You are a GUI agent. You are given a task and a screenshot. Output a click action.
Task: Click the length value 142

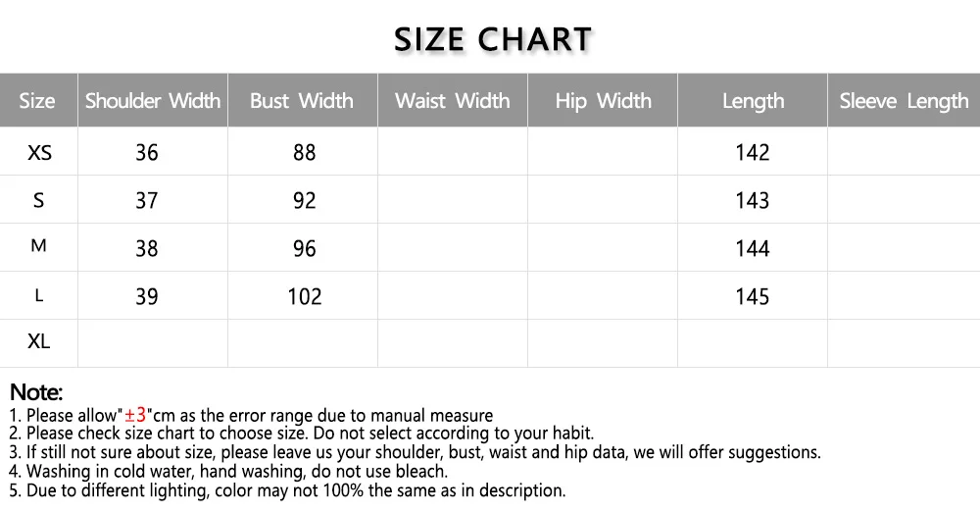[x=752, y=152]
